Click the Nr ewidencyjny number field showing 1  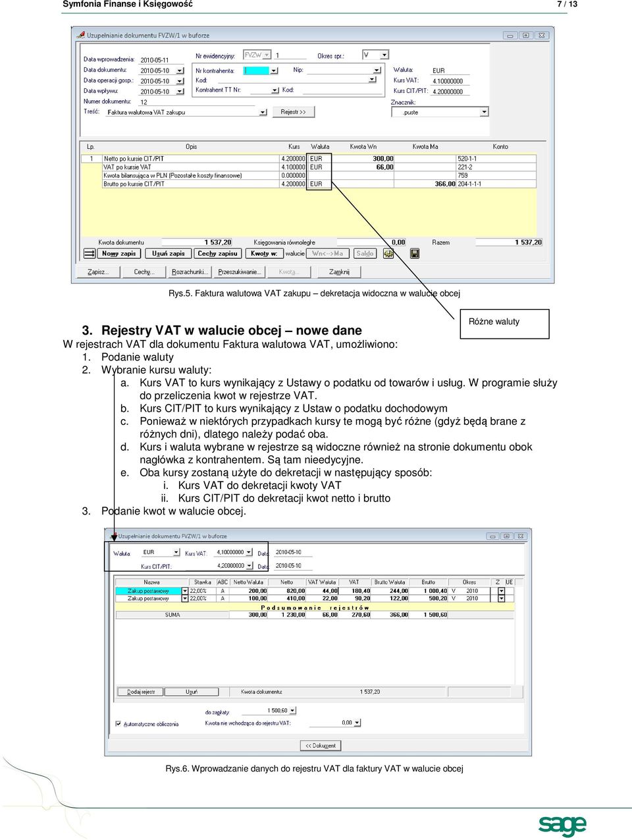[x=290, y=55]
